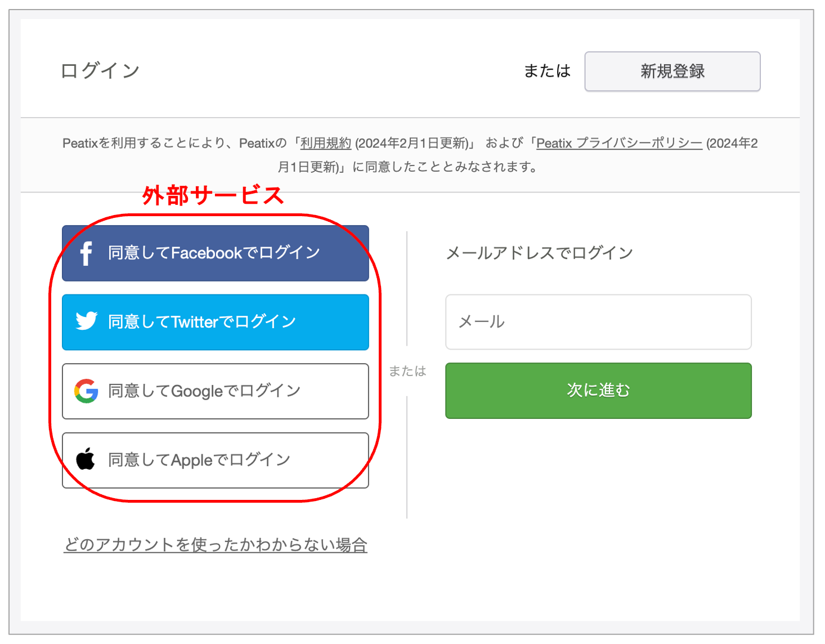Click the Facebook 'f' logo icon
Viewport: 825px width, 644px height.
click(x=86, y=253)
